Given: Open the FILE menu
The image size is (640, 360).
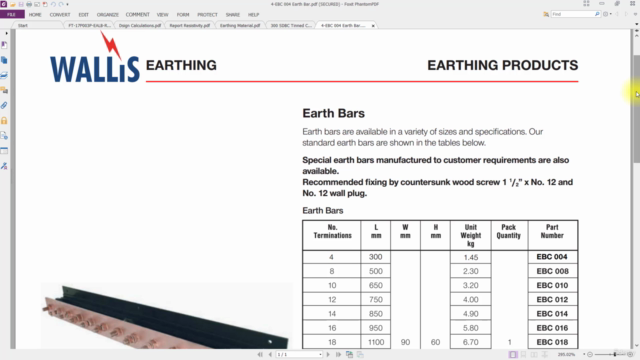Looking at the screenshot, I should coord(12,14).
